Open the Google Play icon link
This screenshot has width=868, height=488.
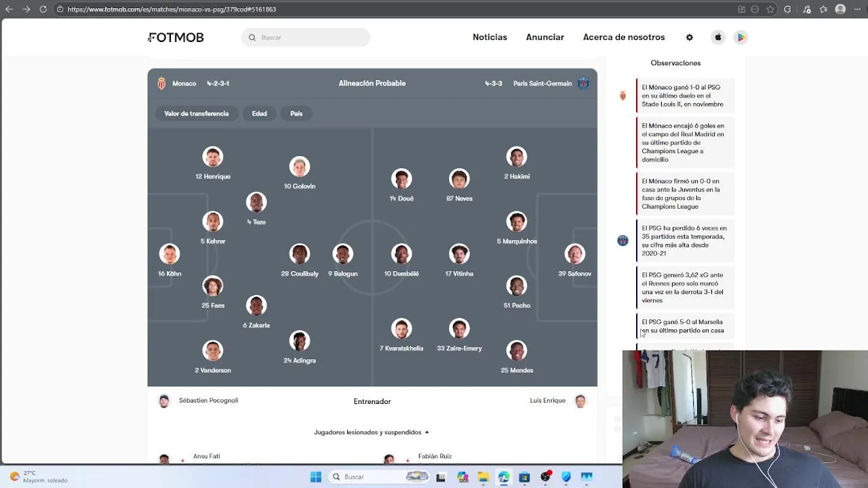741,37
